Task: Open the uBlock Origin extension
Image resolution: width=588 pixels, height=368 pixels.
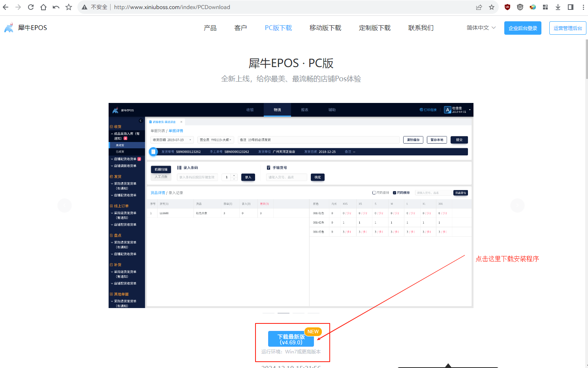Action: coord(507,7)
